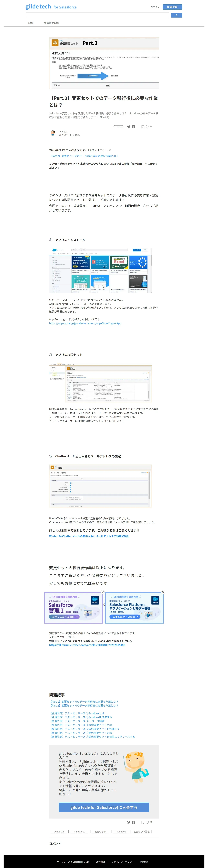Click the 記事 category badge
This screenshot has height=868, width=208.
(x=118, y=127)
